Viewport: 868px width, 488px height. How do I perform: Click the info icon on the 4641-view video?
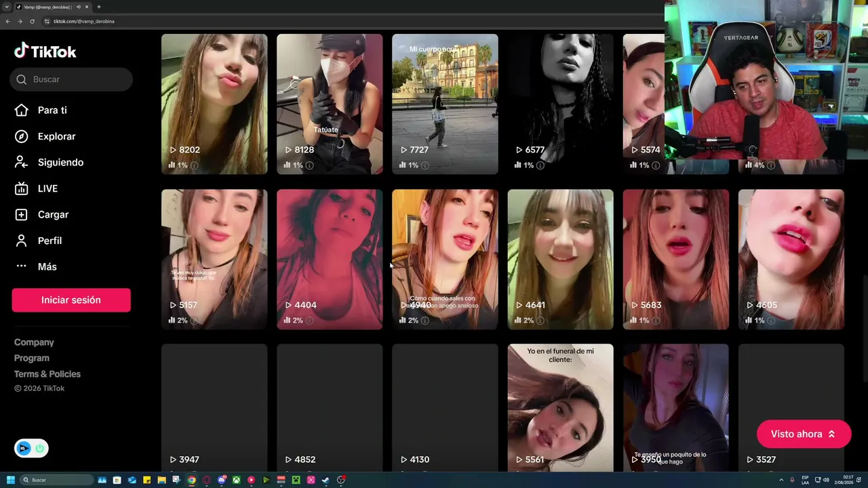540,321
